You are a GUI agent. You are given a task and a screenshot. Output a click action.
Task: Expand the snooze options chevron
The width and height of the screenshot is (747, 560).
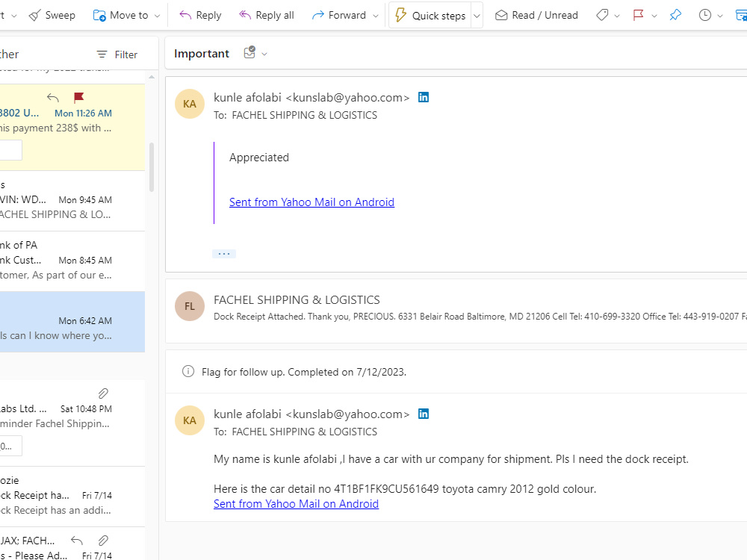pos(720,16)
